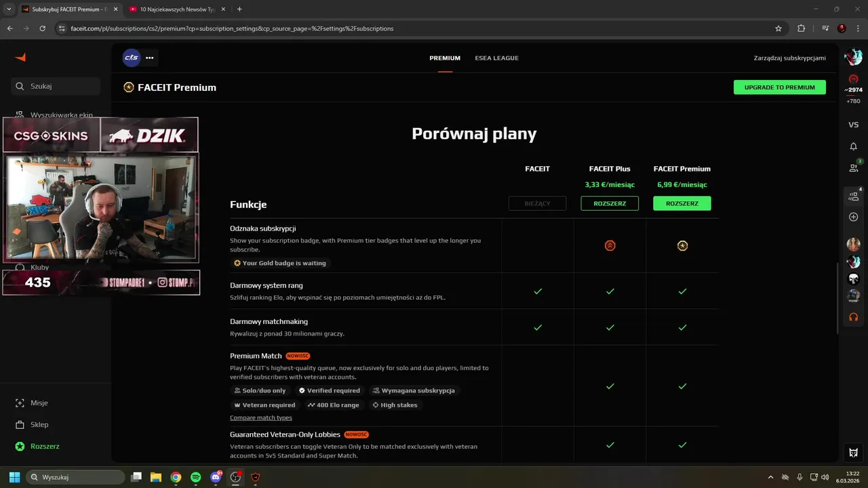
Task: Click the site info icon in address bar
Action: pos(62,28)
